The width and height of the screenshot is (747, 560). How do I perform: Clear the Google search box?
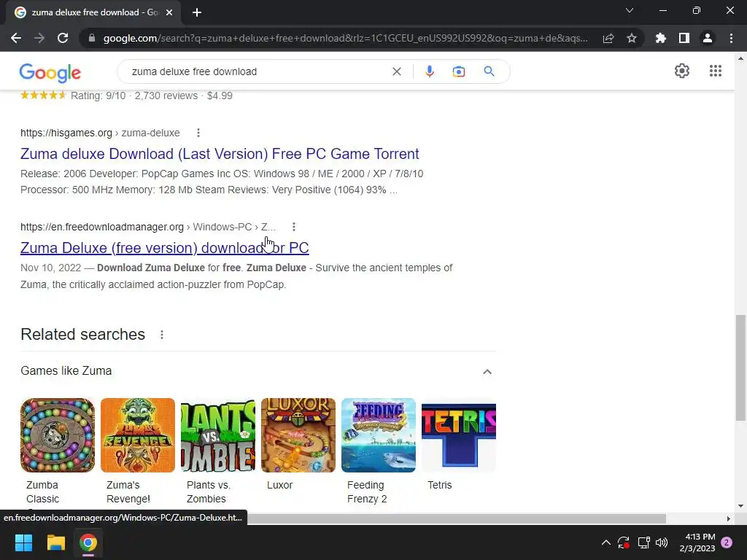tap(396, 71)
